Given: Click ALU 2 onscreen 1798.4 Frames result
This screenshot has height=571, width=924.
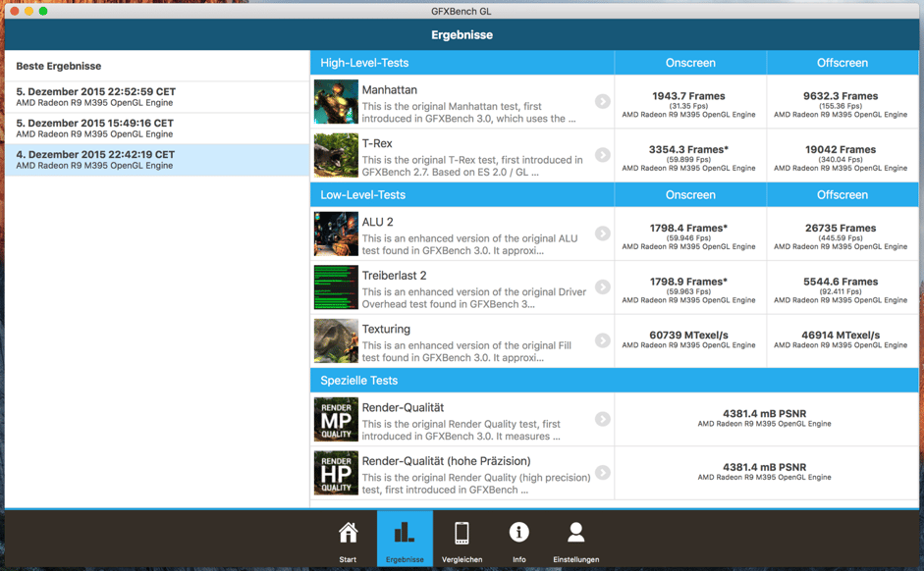Looking at the screenshot, I should 689,228.
